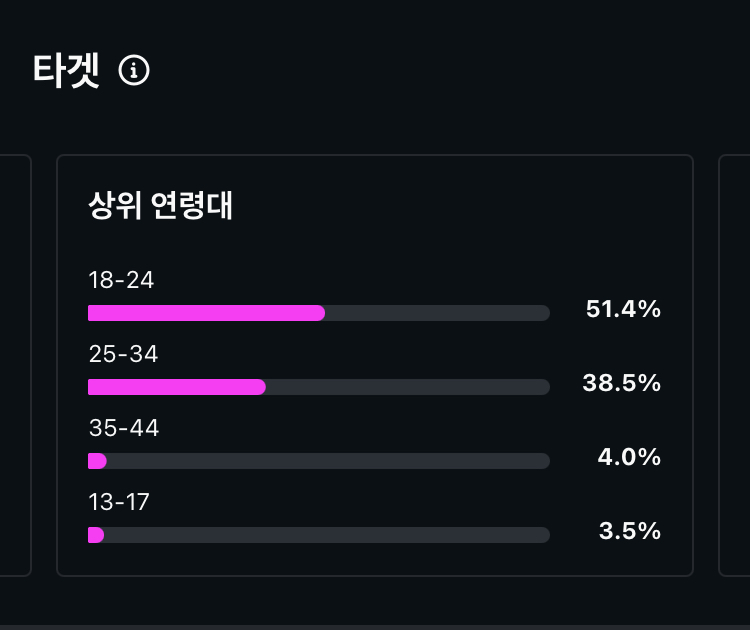Click the pink fill of the 13-17 bar
The width and height of the screenshot is (750, 630).
click(96, 535)
